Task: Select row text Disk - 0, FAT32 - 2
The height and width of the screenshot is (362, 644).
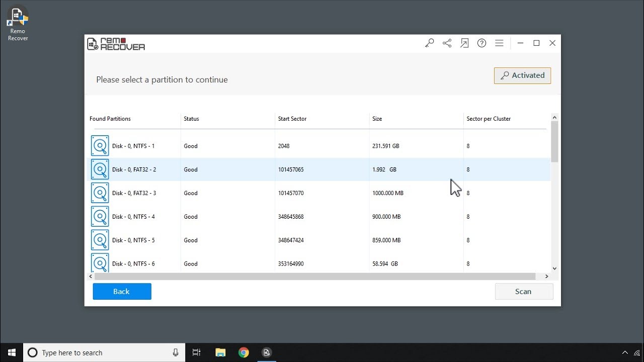Action: click(134, 169)
